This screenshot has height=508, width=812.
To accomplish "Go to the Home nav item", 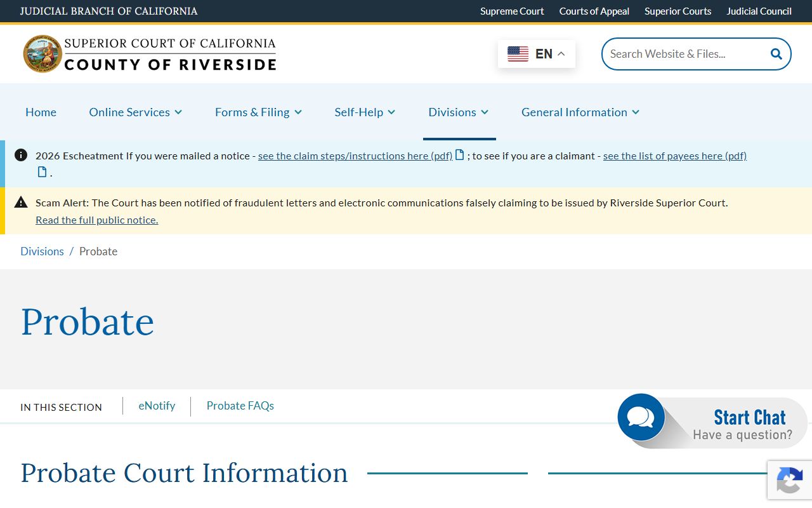I will pos(41,112).
